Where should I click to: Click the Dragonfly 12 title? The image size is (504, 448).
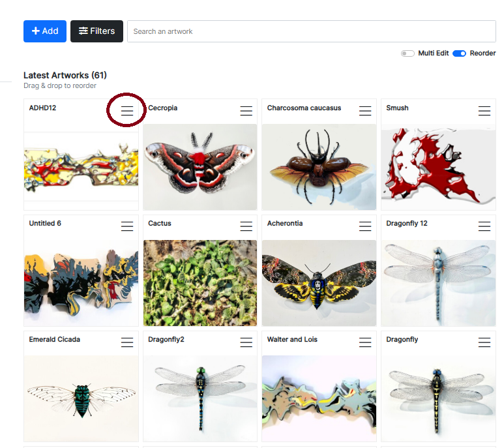pyautogui.click(x=407, y=224)
